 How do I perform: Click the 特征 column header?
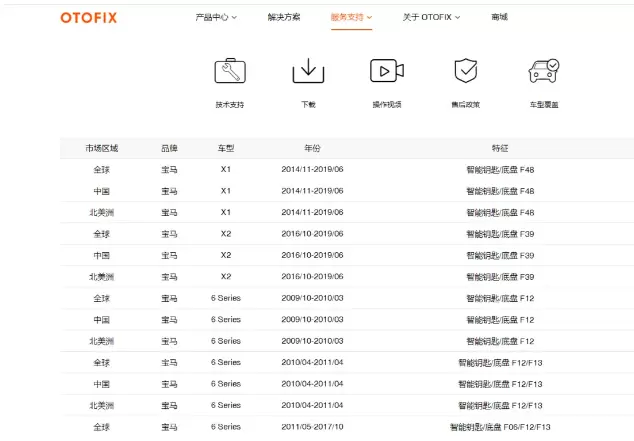500,148
